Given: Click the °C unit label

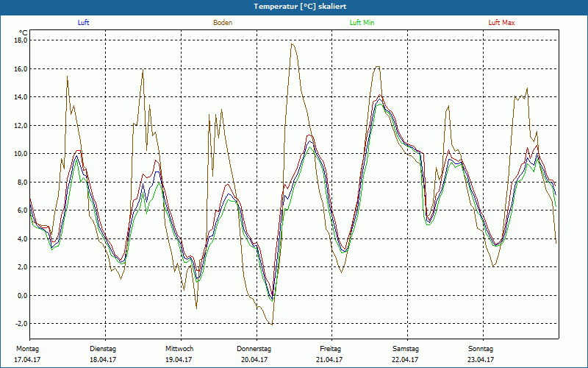Looking at the screenshot, I should coord(24,33).
